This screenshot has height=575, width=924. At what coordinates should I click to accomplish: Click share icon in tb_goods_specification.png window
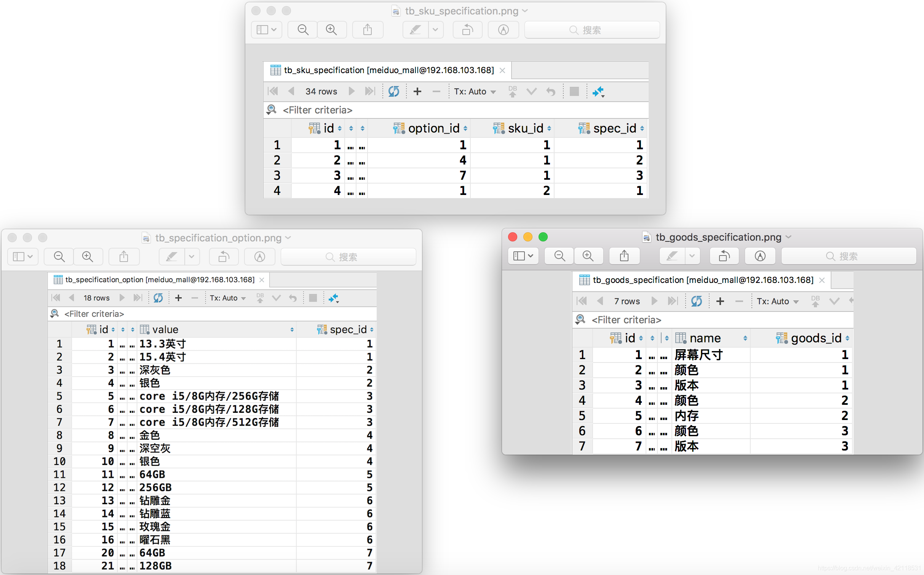[x=624, y=256]
